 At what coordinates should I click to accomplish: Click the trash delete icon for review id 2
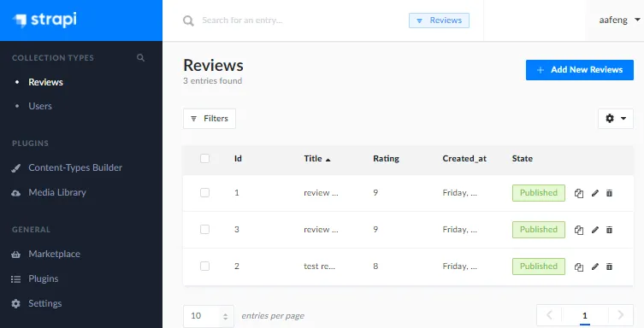[x=610, y=266]
